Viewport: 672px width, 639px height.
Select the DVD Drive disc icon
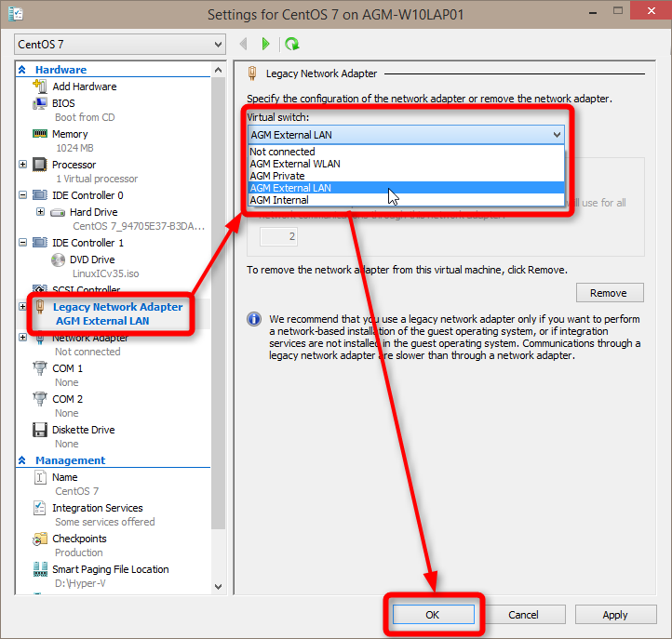(x=58, y=260)
